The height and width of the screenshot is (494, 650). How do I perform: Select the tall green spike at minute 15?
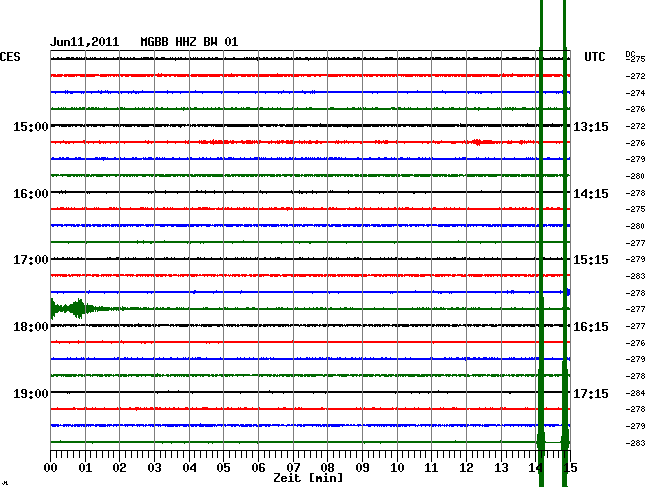tap(565, 245)
